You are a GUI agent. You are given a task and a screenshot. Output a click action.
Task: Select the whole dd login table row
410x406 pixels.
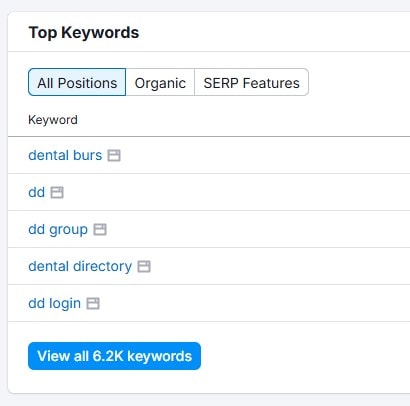209,303
